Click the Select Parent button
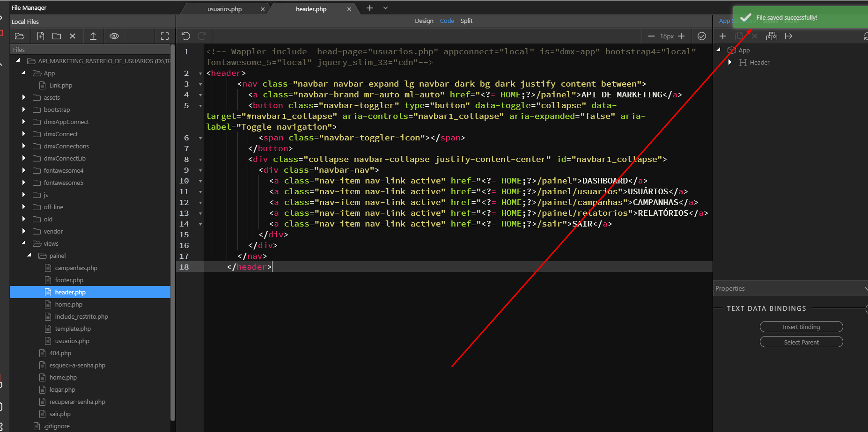 tap(801, 342)
